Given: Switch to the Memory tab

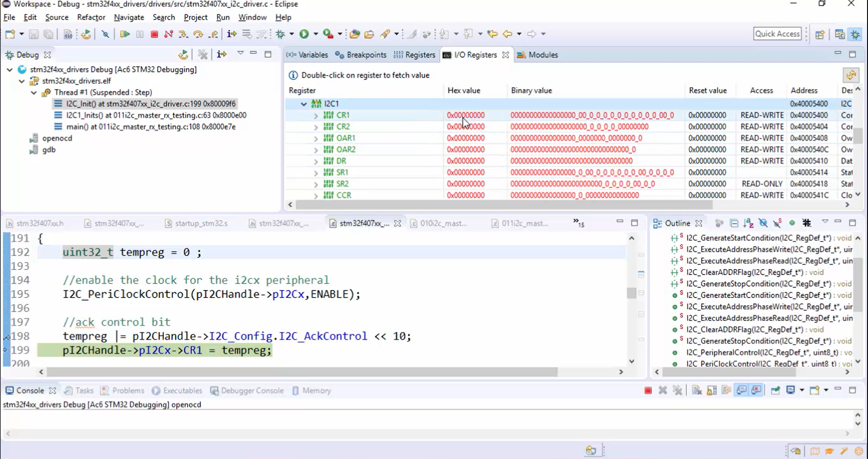Looking at the screenshot, I should click(x=312, y=391).
